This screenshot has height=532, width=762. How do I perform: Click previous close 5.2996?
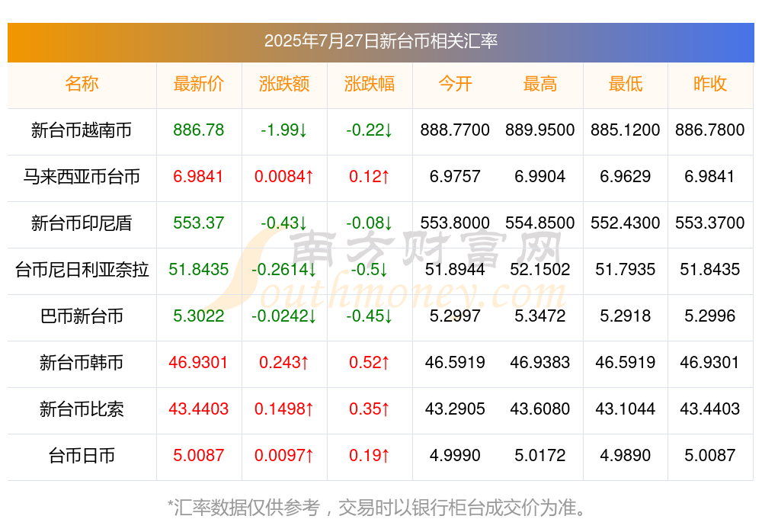click(710, 316)
